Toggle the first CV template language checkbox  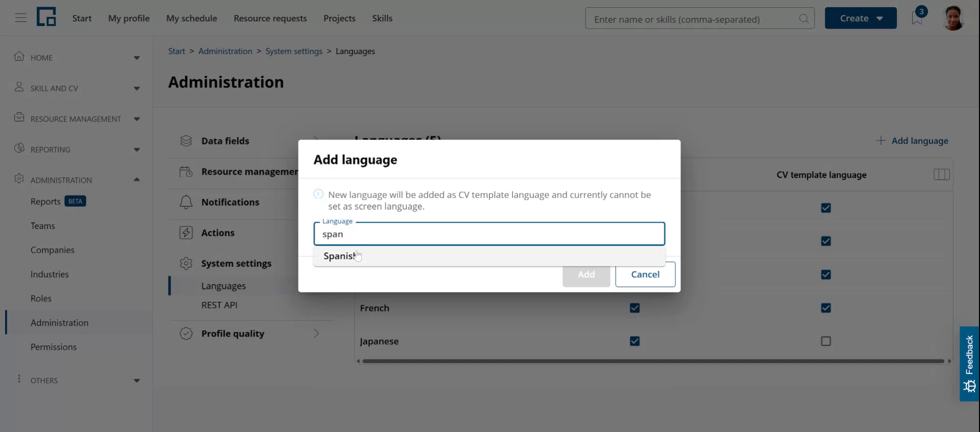tap(826, 208)
